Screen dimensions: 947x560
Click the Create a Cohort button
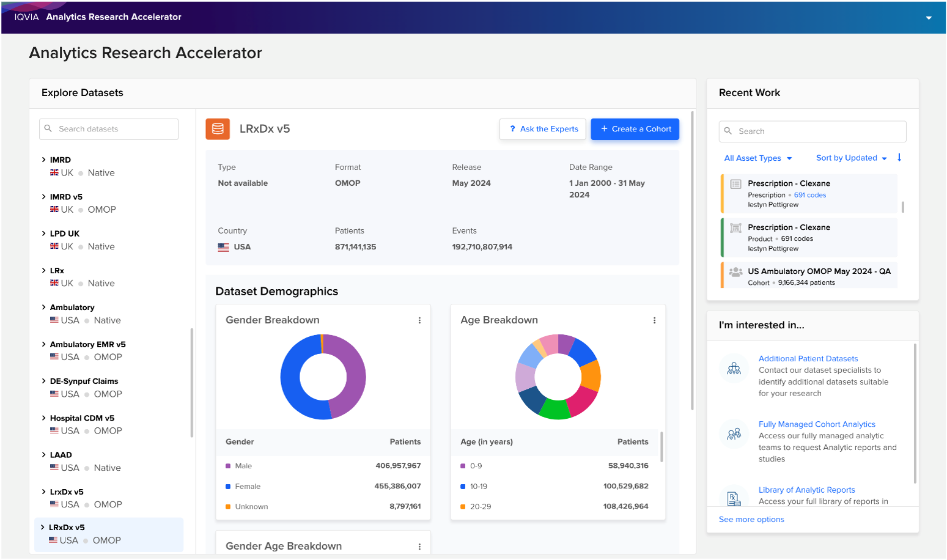pos(635,129)
